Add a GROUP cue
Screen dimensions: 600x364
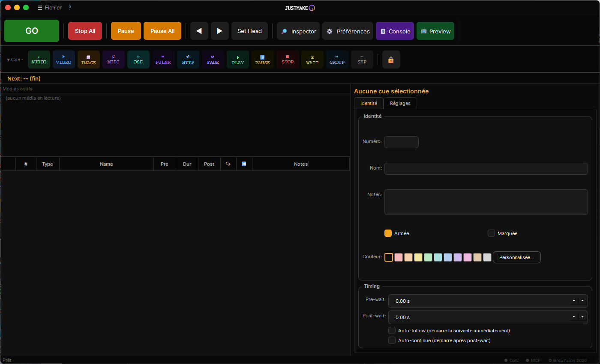[x=337, y=60]
